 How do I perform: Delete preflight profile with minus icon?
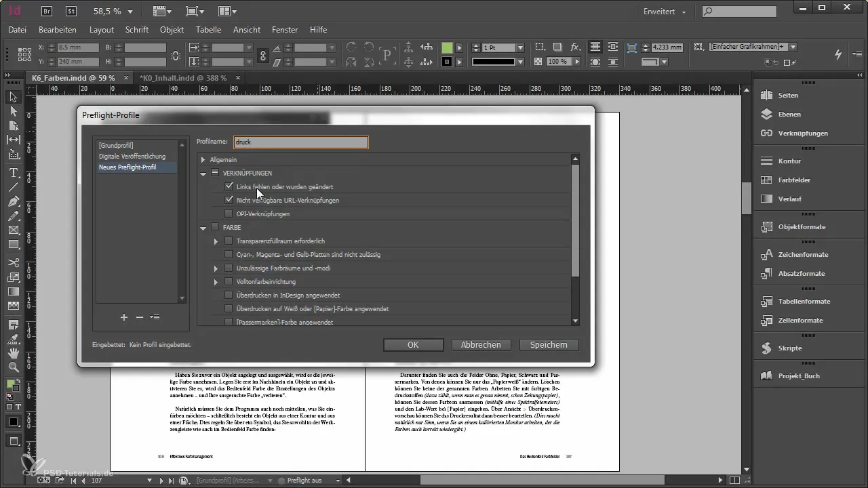(140, 317)
